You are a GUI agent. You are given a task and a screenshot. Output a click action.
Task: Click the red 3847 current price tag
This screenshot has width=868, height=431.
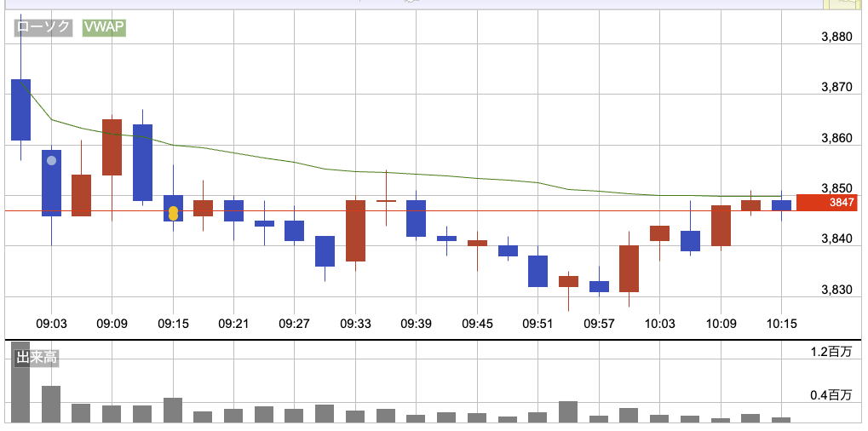point(826,203)
